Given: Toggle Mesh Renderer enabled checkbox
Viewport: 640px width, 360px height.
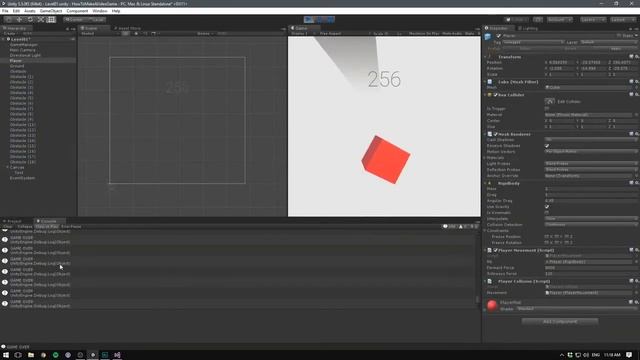Looking at the screenshot, I should (x=495, y=134).
